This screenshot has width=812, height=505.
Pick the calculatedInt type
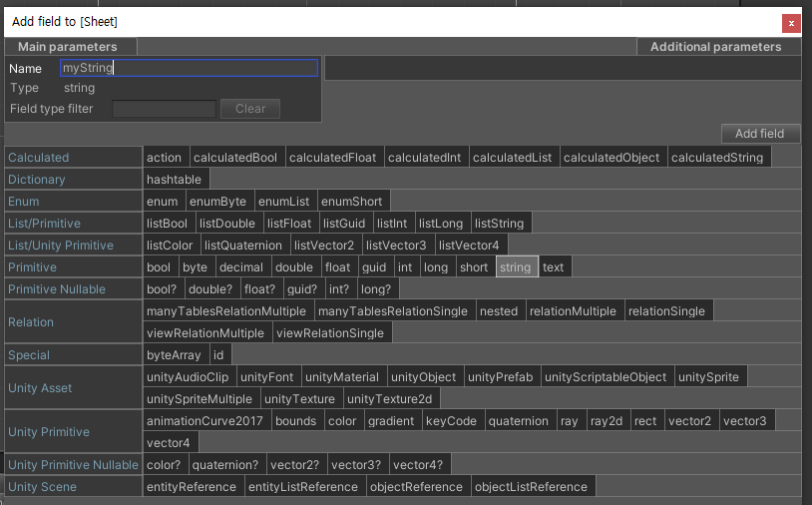point(425,158)
